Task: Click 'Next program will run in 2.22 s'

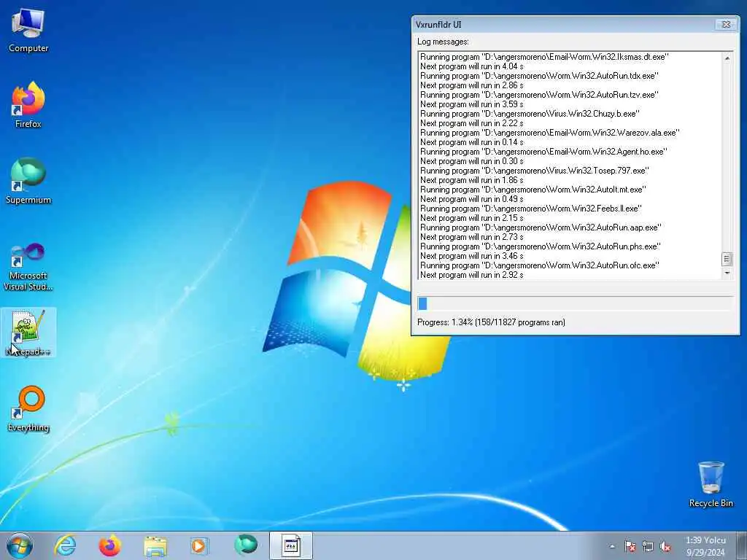Action: coord(472,123)
